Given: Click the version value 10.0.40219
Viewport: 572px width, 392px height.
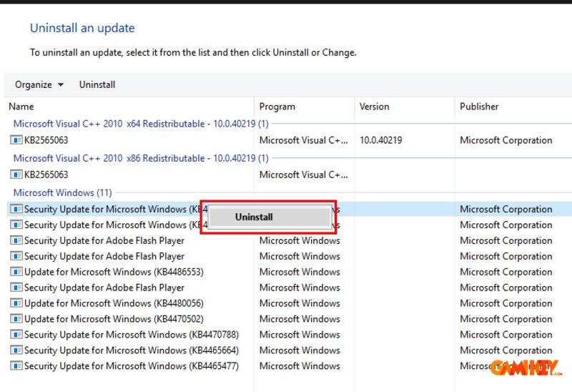Looking at the screenshot, I should click(x=381, y=140).
